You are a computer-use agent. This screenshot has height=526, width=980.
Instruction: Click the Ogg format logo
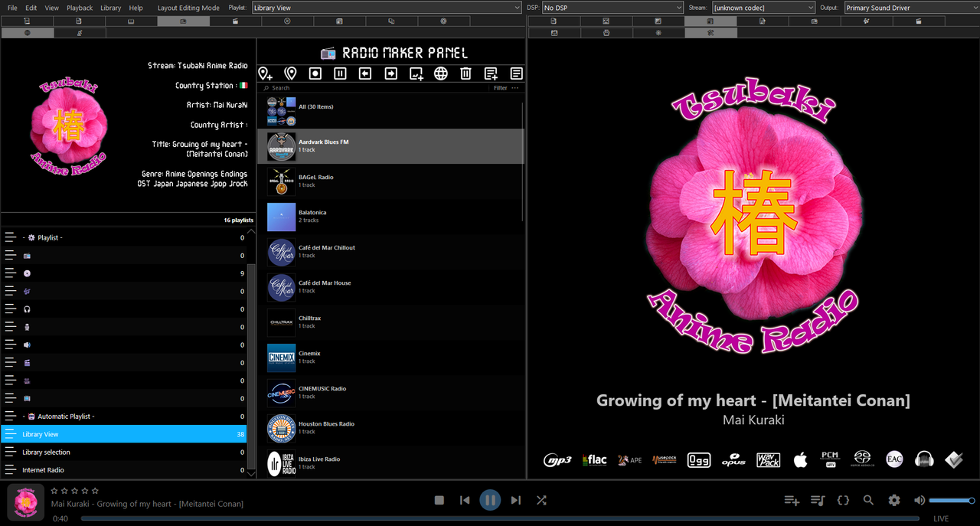coord(699,460)
